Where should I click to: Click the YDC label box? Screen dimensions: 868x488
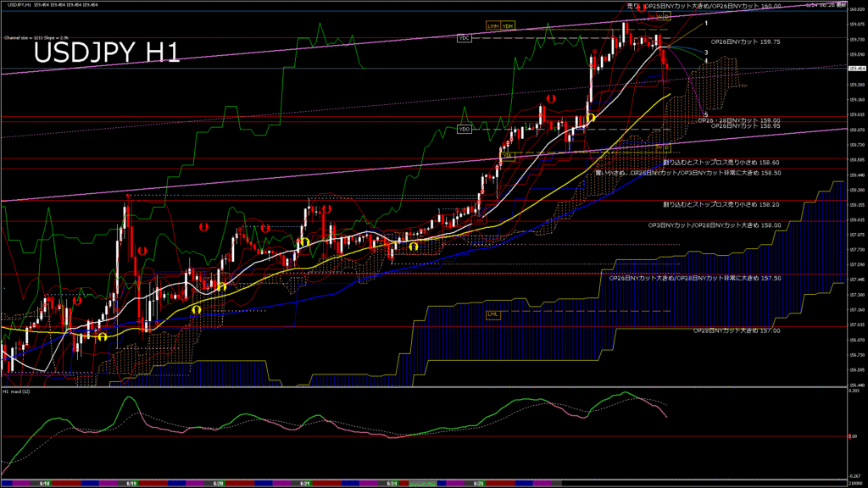(464, 38)
